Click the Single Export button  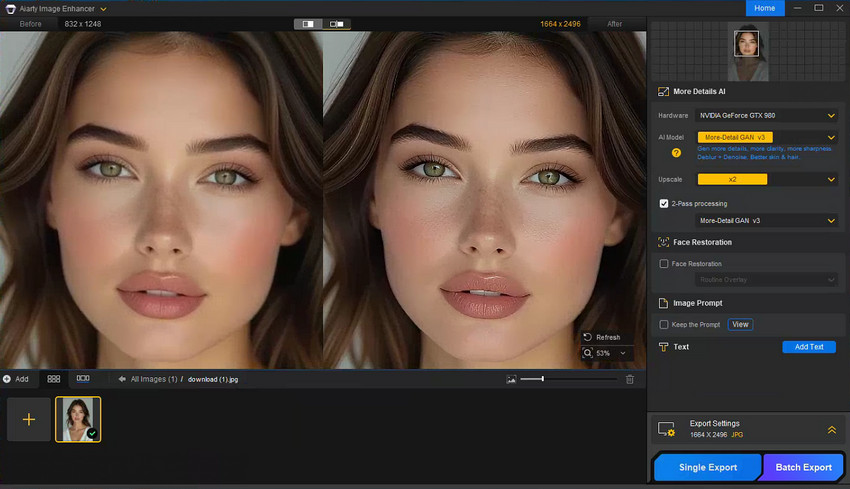coord(708,467)
